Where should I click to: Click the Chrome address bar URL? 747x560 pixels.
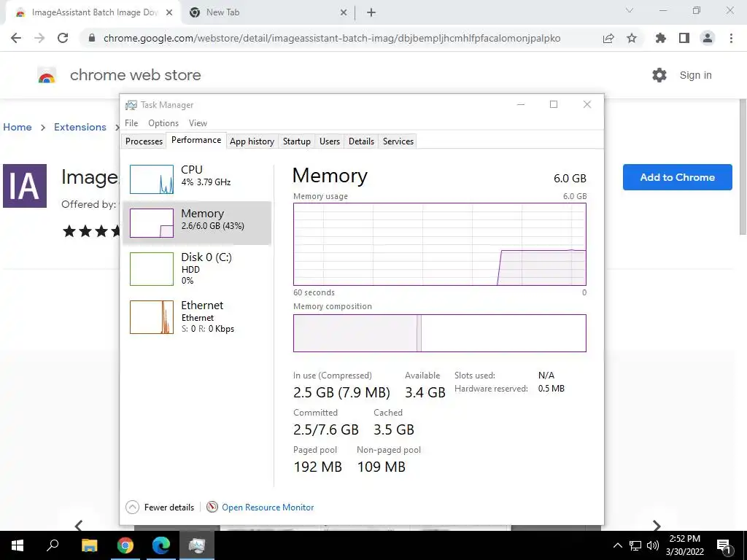coord(332,38)
